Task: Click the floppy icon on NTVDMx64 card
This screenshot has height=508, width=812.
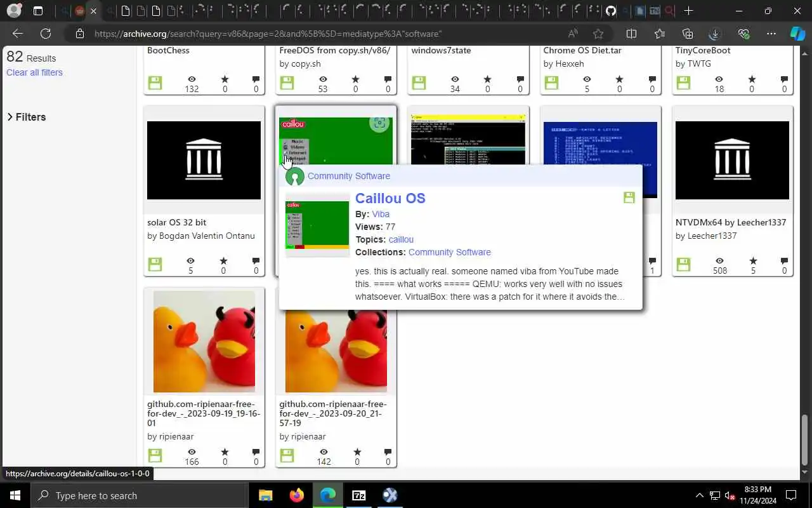Action: (683, 264)
